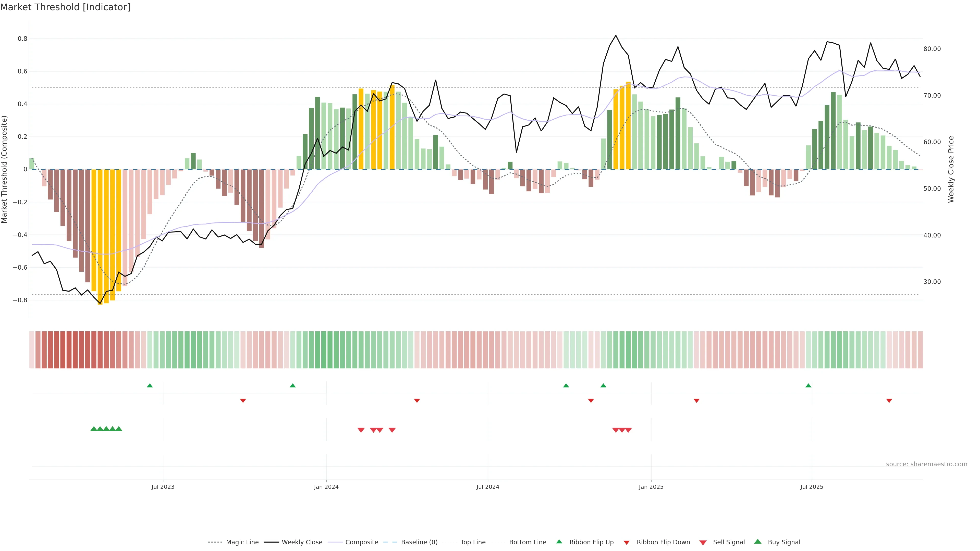
Task: Hide the Top Line from the legend
Action: 473,542
